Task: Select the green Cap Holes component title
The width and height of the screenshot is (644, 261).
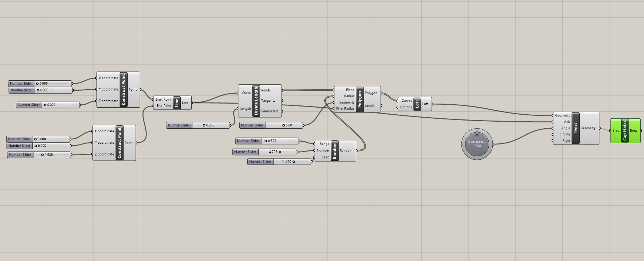Action: point(625,130)
